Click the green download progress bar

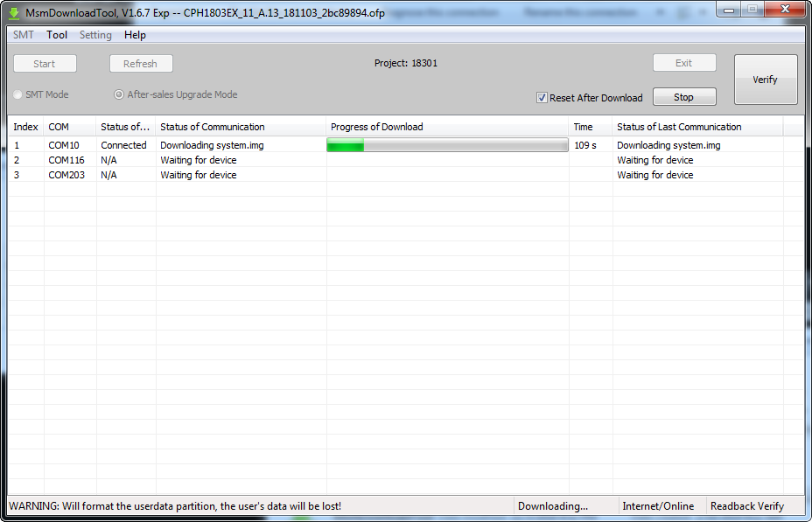coord(447,145)
